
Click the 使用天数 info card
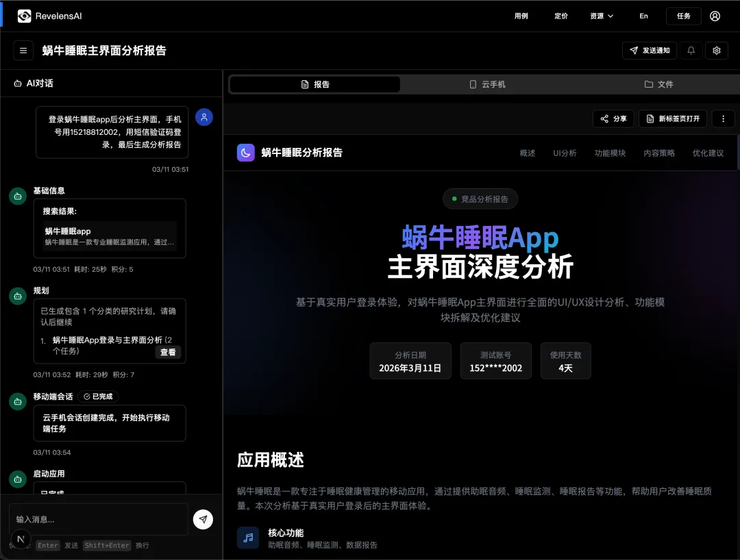tap(565, 361)
